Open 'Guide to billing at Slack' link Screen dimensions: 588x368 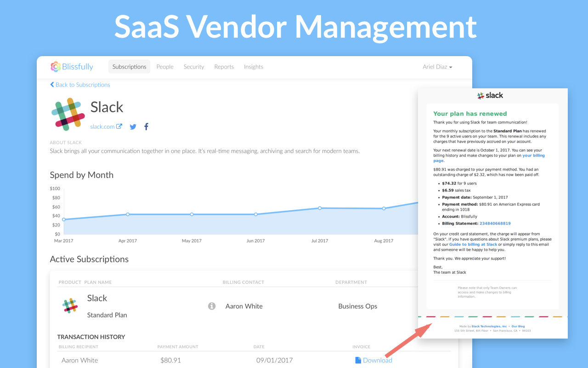coord(473,244)
